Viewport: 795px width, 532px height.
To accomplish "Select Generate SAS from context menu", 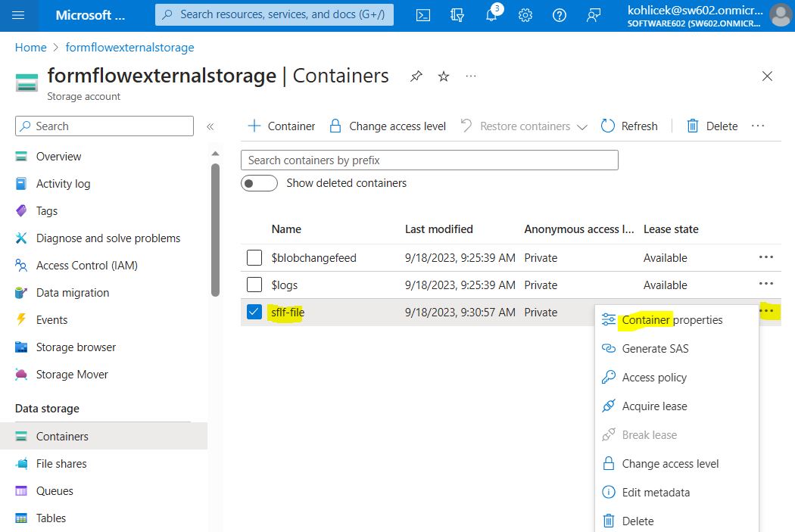I will [655, 349].
